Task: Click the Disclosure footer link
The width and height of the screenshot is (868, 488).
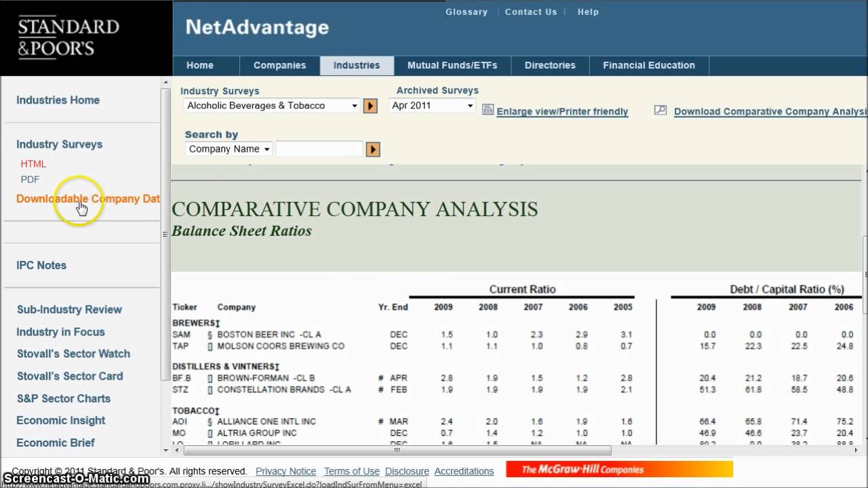Action: 407,471
